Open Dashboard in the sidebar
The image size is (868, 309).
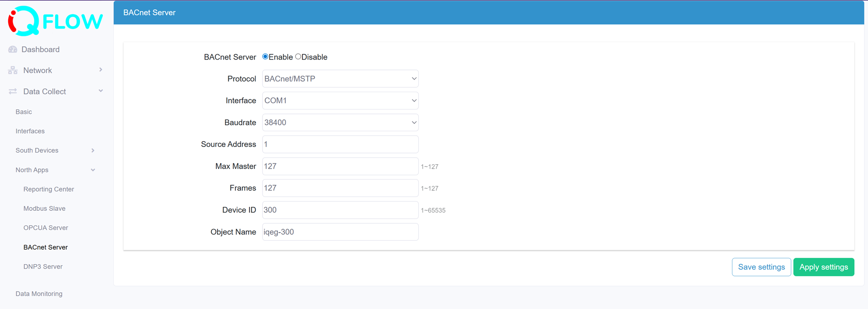coord(40,50)
